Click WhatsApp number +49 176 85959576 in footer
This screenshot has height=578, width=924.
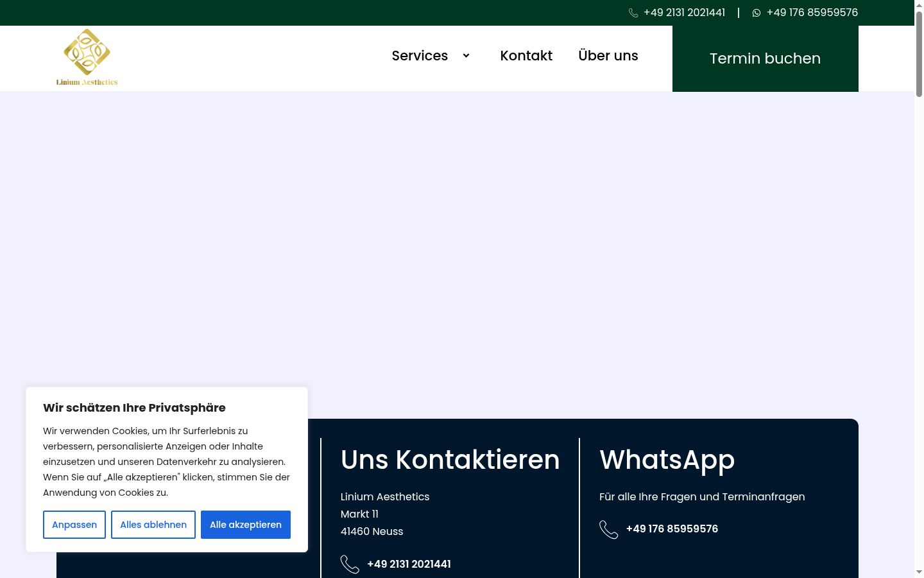point(672,529)
